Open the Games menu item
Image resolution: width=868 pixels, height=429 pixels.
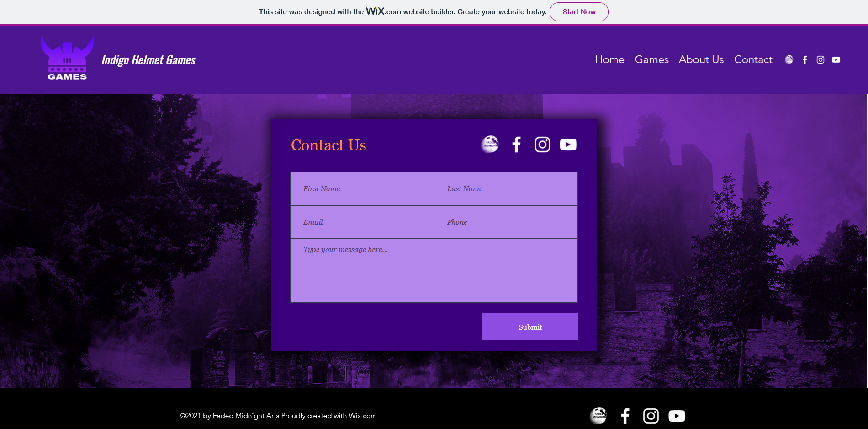(x=651, y=59)
